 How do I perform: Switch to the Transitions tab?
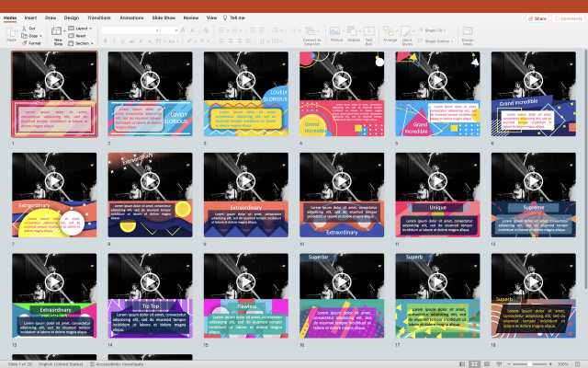pyautogui.click(x=98, y=17)
